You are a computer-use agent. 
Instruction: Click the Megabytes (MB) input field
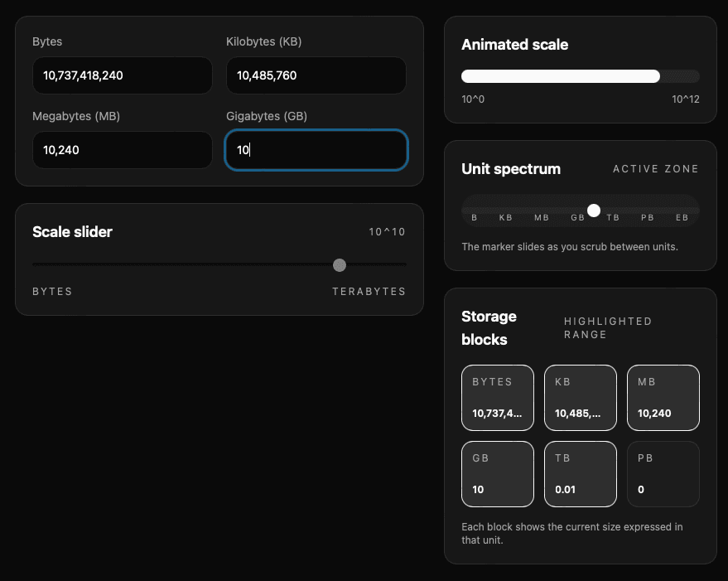pyautogui.click(x=122, y=150)
